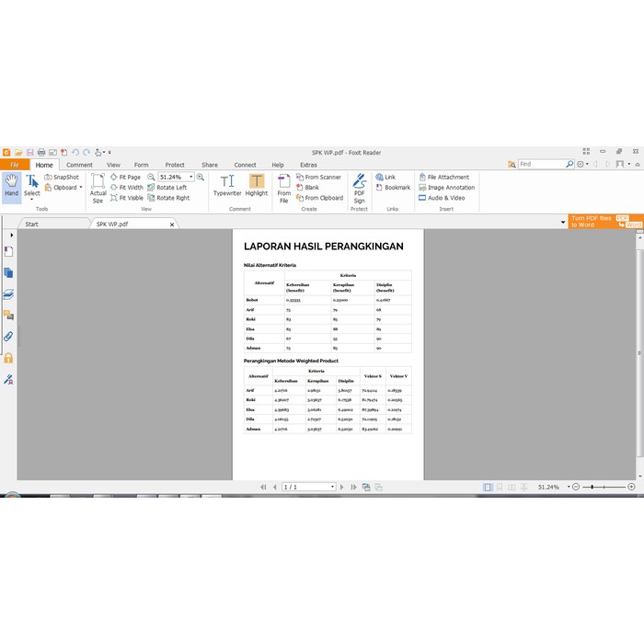Open the 1 / 1 page number dropdown
The image size is (644, 644).
point(332,487)
